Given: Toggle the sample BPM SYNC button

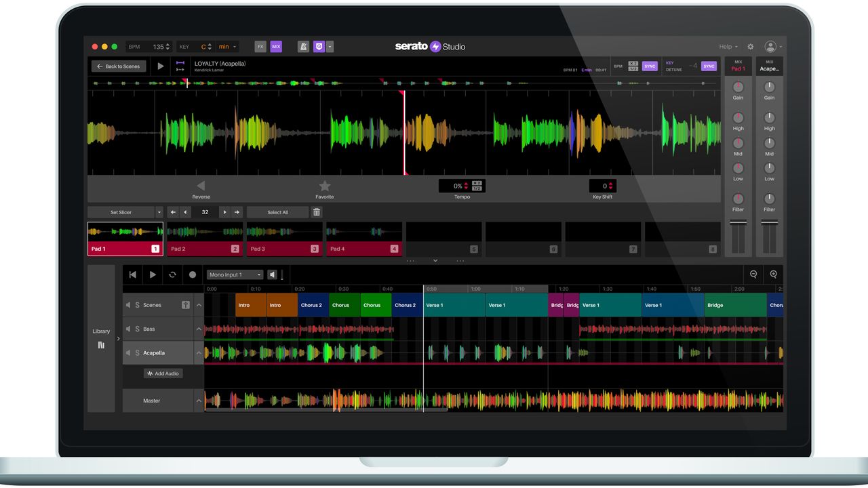Looking at the screenshot, I should click(x=650, y=66).
